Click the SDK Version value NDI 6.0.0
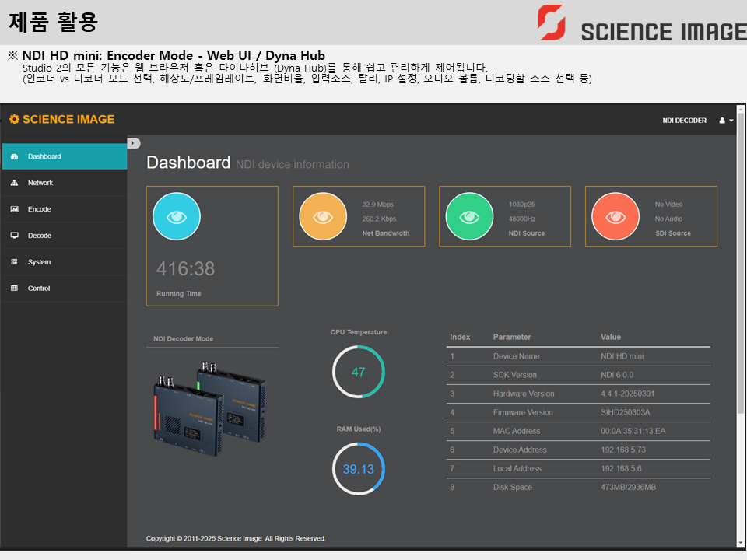The image size is (747, 560). tap(617, 375)
